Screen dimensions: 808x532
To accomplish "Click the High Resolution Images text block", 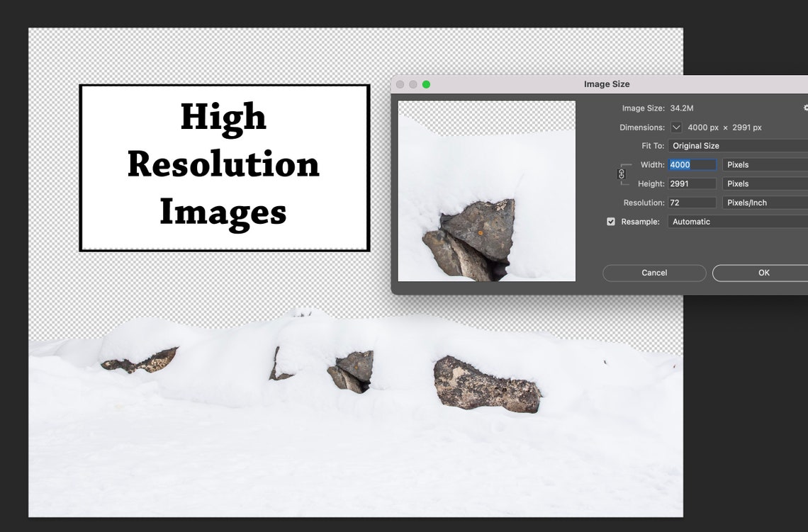I will pyautogui.click(x=223, y=166).
